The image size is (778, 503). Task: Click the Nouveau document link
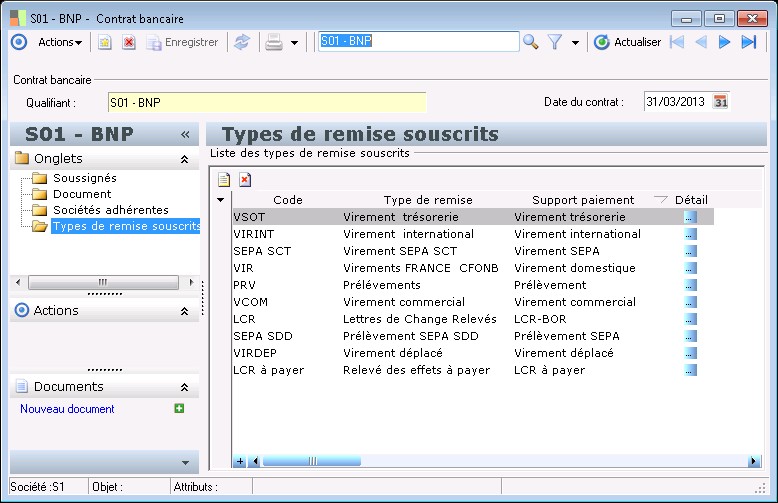67,409
